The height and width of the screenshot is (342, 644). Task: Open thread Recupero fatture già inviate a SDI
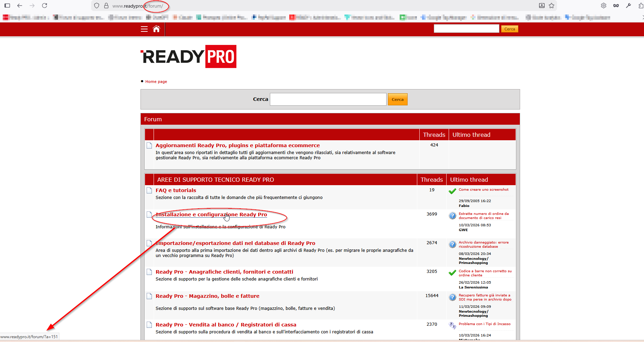pyautogui.click(x=485, y=297)
